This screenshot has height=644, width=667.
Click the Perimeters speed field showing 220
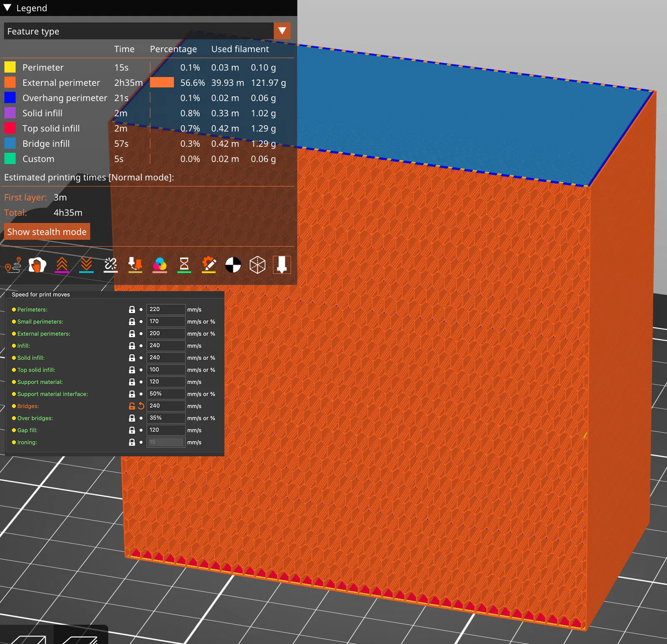[x=166, y=309]
